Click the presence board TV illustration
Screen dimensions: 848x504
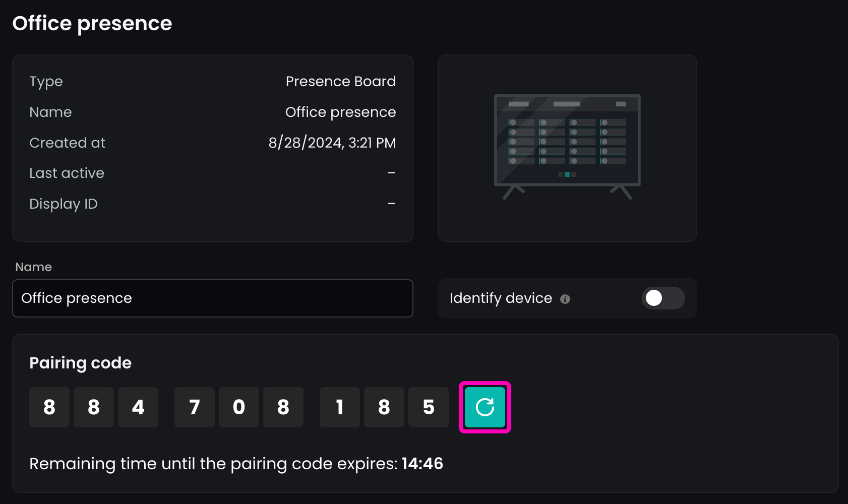pos(567,147)
